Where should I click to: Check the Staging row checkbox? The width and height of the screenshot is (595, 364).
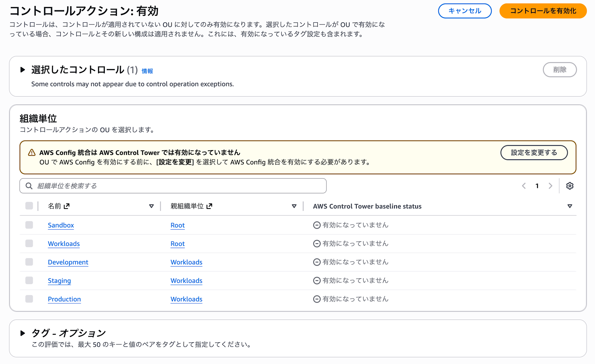point(29,280)
